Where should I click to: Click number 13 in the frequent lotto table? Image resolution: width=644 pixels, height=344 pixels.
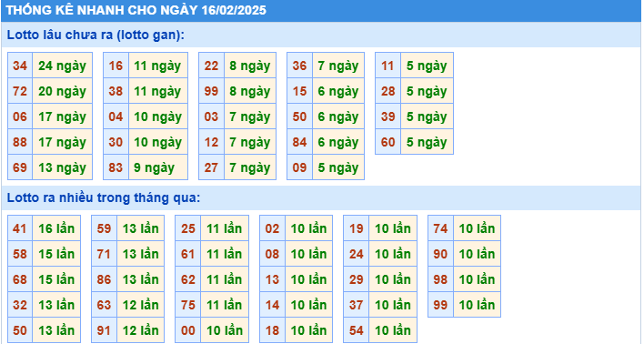(272, 279)
